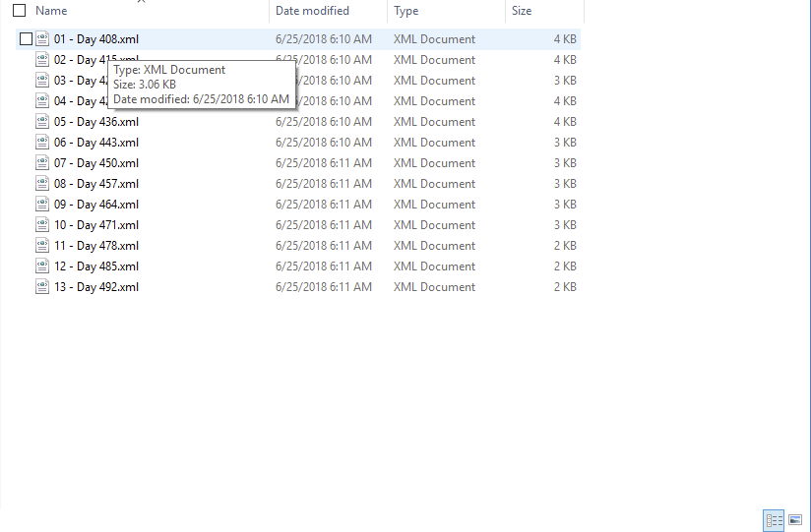Click the 4 KB size of 01 - Day 408.xml
This screenshot has width=811, height=532.
[x=565, y=38]
